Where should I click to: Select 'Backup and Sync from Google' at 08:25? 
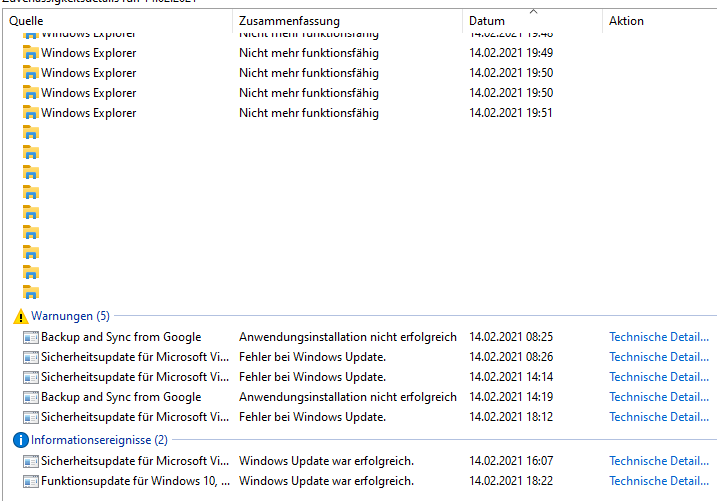121,337
